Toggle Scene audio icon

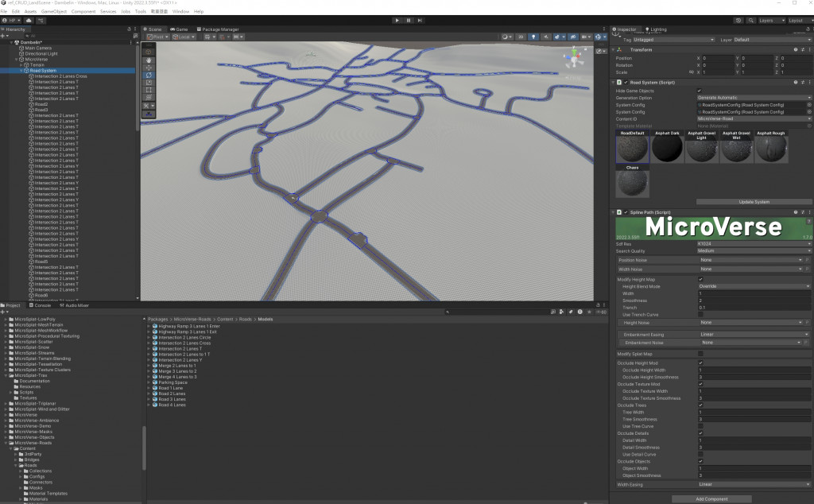click(x=545, y=37)
